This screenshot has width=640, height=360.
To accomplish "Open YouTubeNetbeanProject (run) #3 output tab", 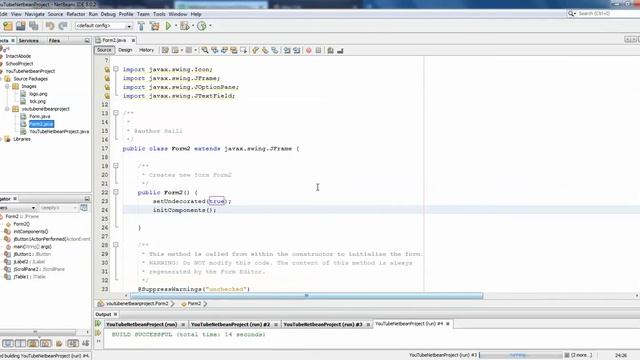I will click(323, 324).
